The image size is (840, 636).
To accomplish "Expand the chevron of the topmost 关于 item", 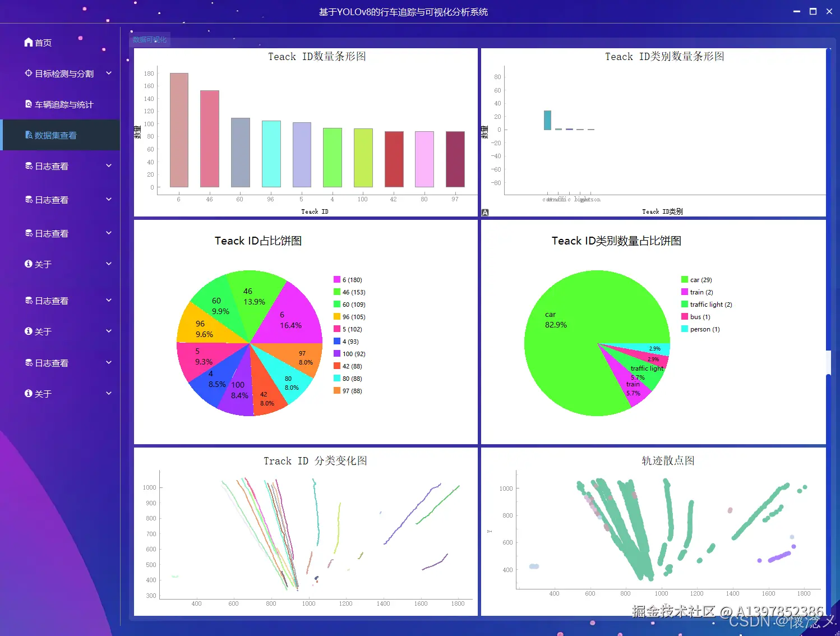I will [x=109, y=264].
